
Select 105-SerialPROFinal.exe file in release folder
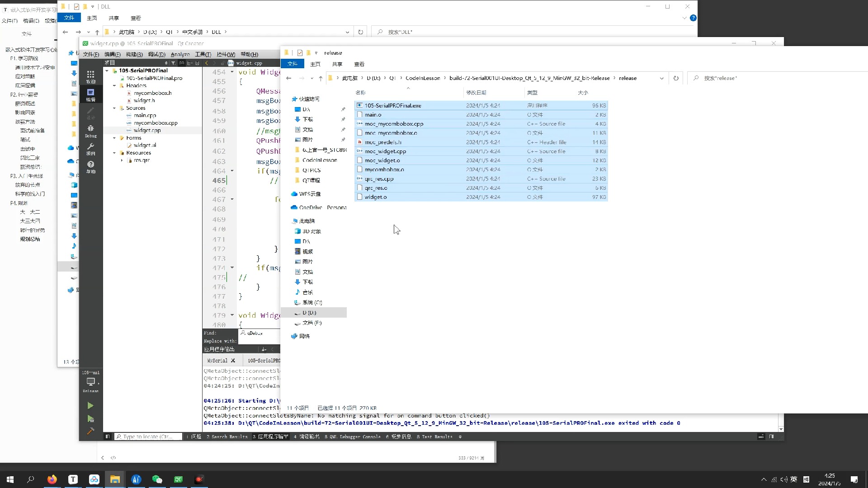(x=481, y=105)
